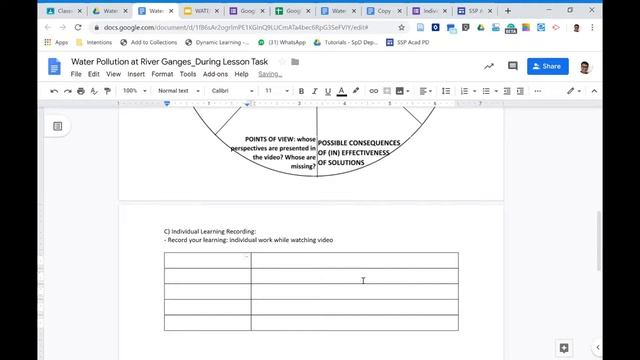
Task: Open a new browser tab
Action: 508,11
